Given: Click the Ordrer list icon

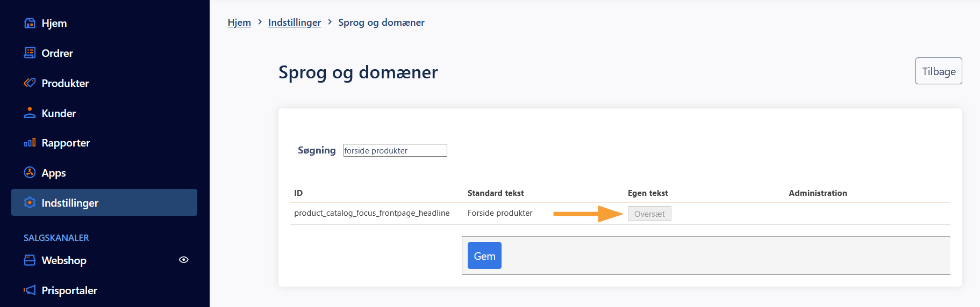Looking at the screenshot, I should (x=30, y=53).
